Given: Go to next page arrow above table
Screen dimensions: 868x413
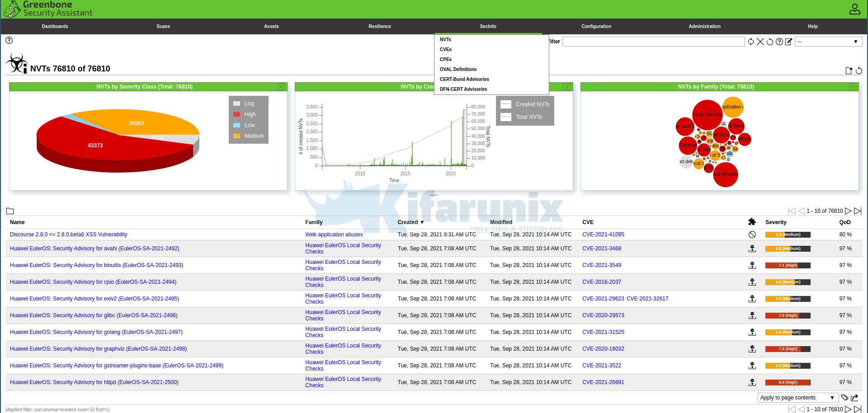Looking at the screenshot, I should 848,211.
